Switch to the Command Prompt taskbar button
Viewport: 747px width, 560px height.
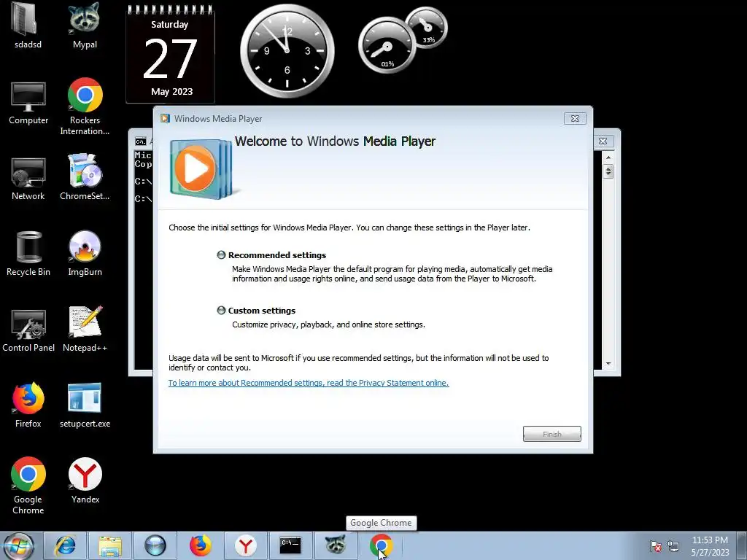coord(290,545)
